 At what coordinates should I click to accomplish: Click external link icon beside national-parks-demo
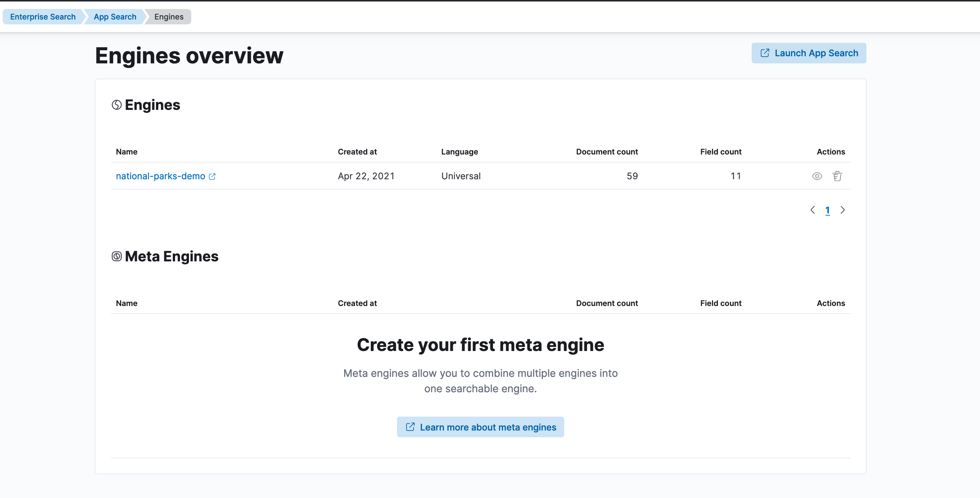(x=212, y=177)
